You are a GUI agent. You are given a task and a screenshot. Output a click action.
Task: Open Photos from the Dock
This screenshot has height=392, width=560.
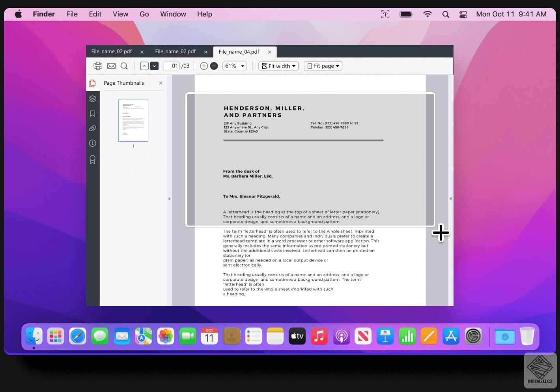point(166,336)
